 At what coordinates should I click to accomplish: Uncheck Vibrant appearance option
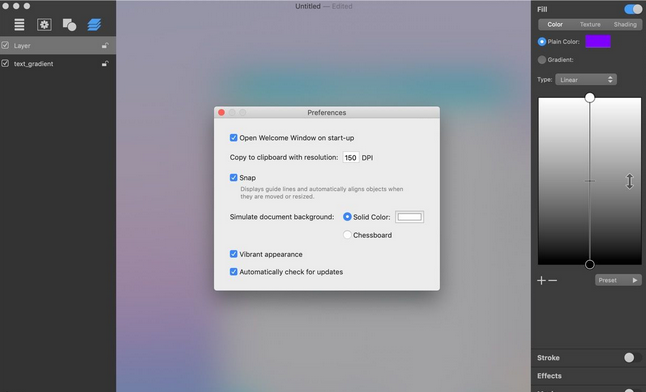pos(234,254)
